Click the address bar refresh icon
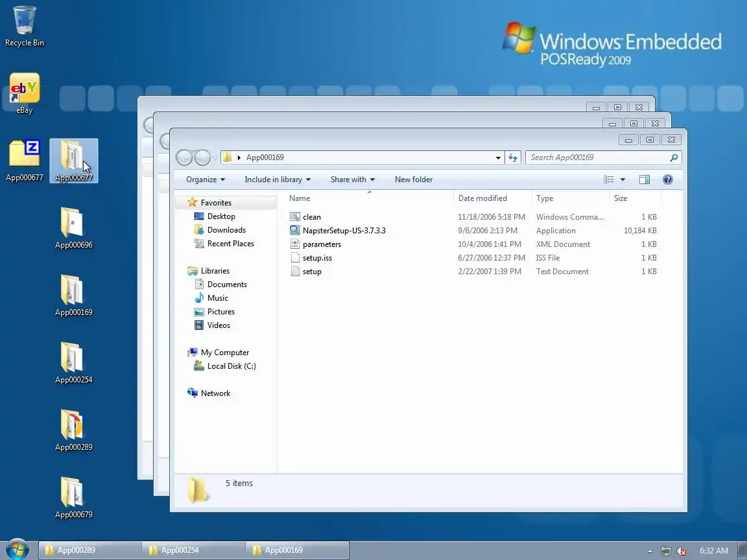This screenshot has width=747, height=560. point(513,157)
